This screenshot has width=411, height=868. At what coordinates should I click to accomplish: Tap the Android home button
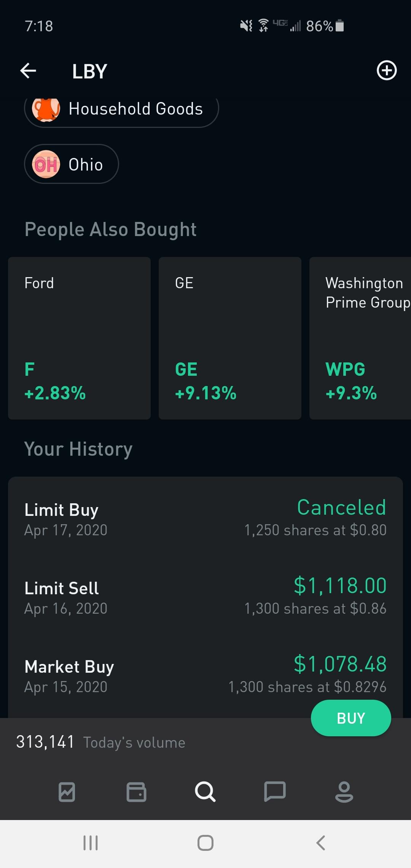pos(205,843)
